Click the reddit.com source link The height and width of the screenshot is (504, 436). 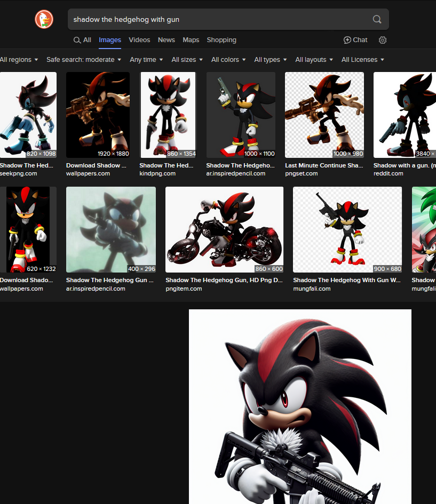point(388,173)
